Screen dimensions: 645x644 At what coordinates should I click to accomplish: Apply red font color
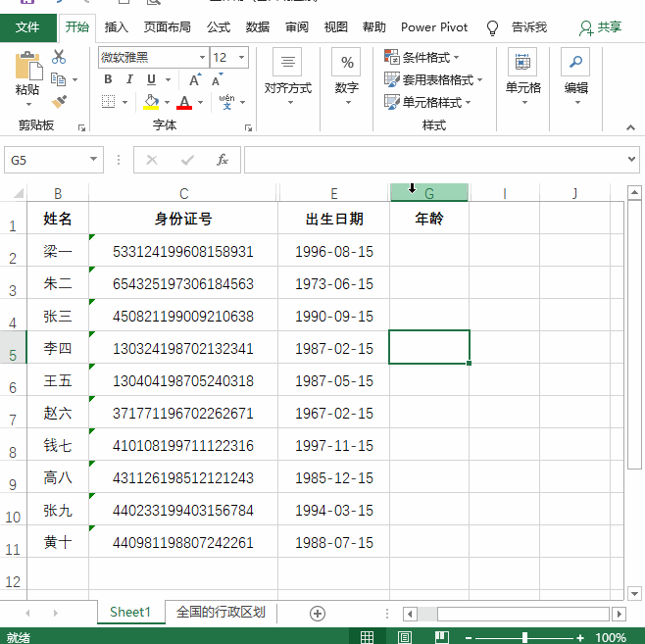184,102
